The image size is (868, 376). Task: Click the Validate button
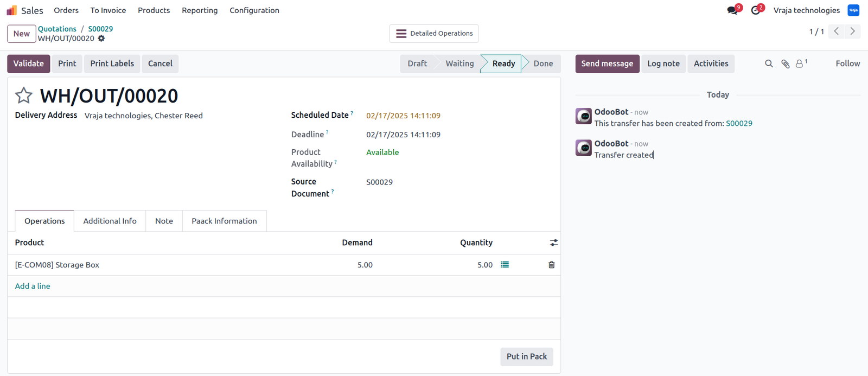tap(29, 63)
